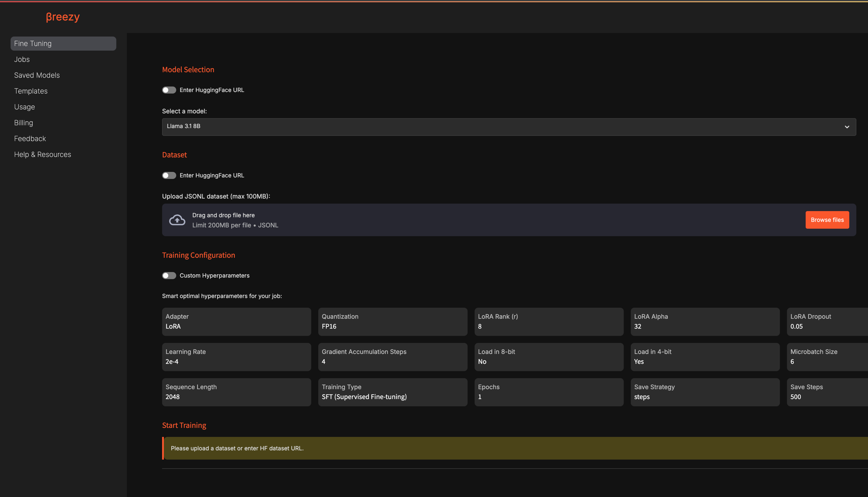868x497 pixels.
Task: Open the Jobs page in sidebar
Action: (x=22, y=59)
